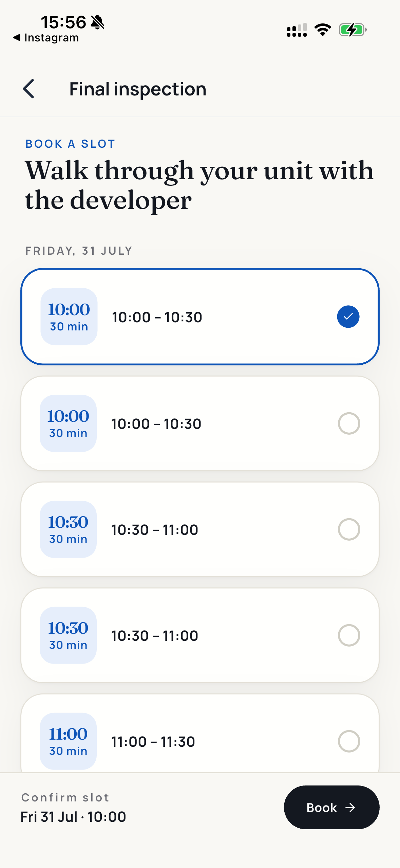Tap the blue checkmark on the selected slot
Image resolution: width=400 pixels, height=868 pixels.
(x=348, y=317)
